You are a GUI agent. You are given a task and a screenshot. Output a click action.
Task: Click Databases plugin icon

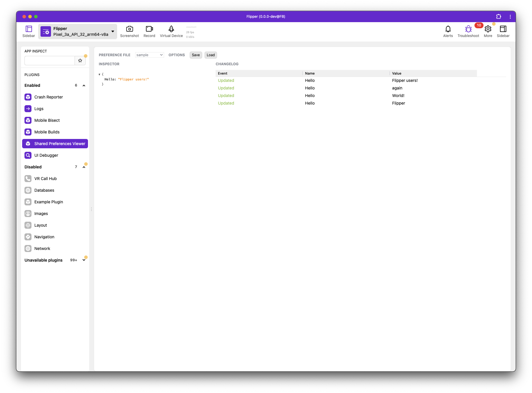(x=28, y=190)
